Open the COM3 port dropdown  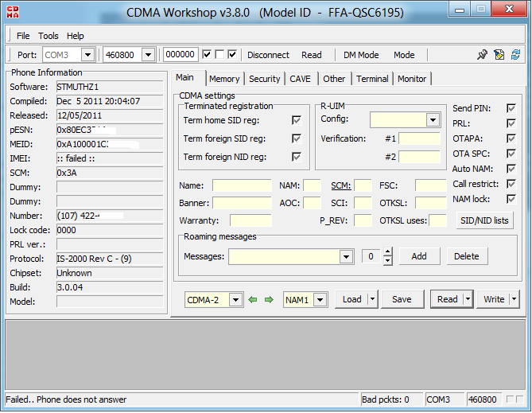88,55
